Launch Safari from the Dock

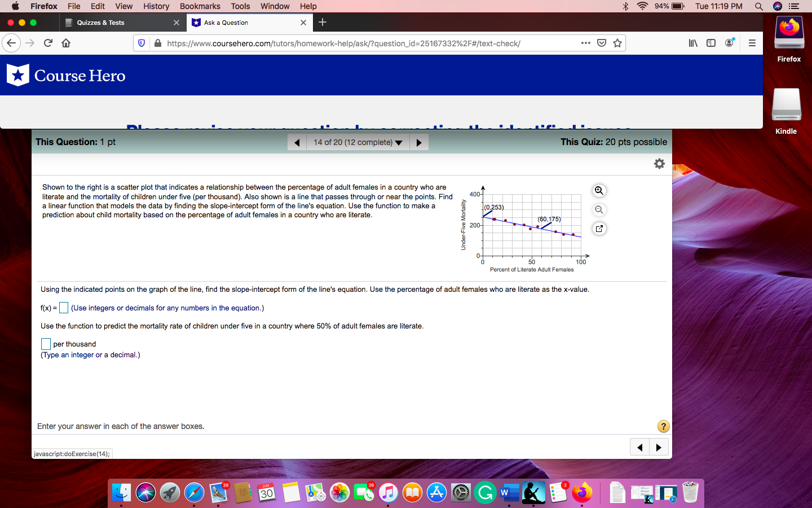[x=194, y=493]
